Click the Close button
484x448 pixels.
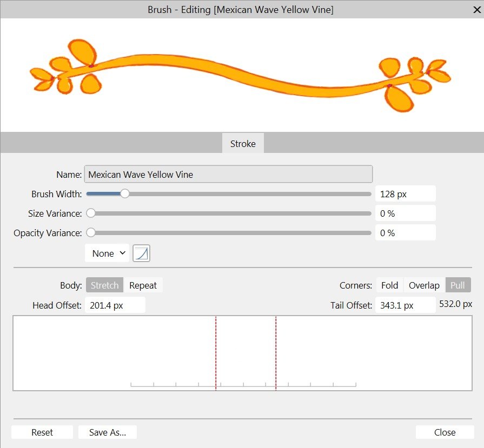point(445,432)
